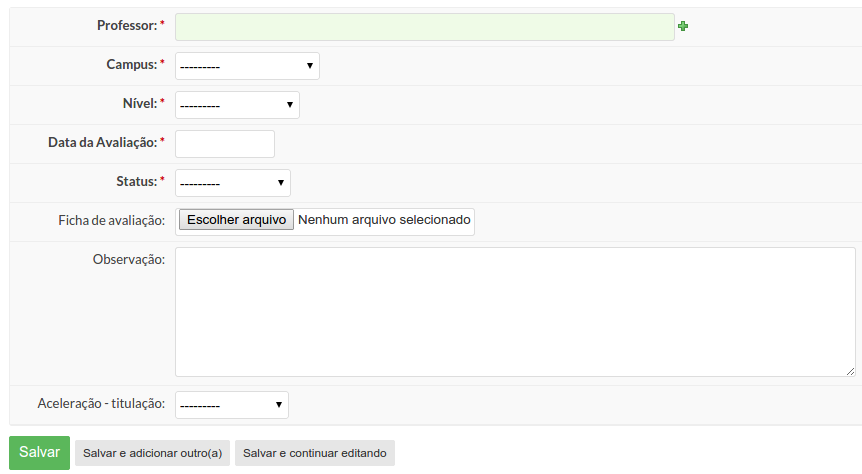This screenshot has width=862, height=474.
Task: Focus the Professor input field
Action: (x=424, y=27)
